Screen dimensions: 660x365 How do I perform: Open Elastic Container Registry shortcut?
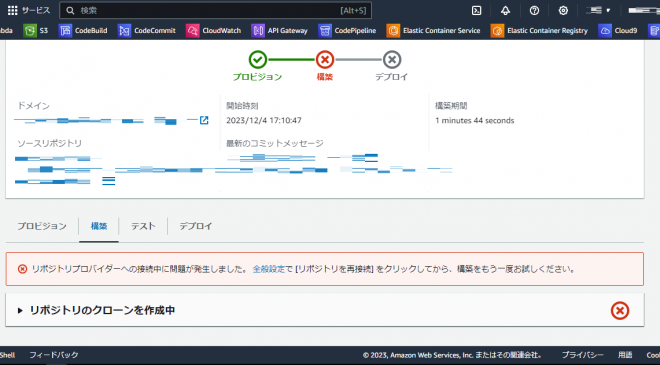click(x=539, y=31)
